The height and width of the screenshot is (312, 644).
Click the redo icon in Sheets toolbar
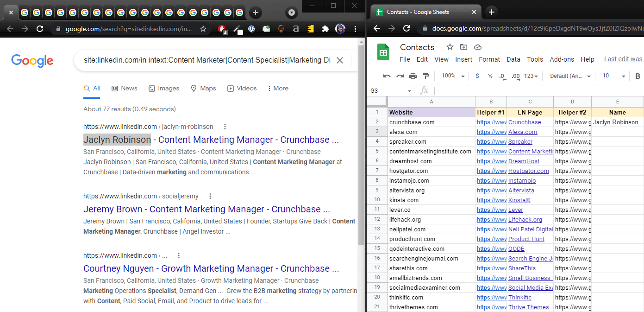pos(400,76)
